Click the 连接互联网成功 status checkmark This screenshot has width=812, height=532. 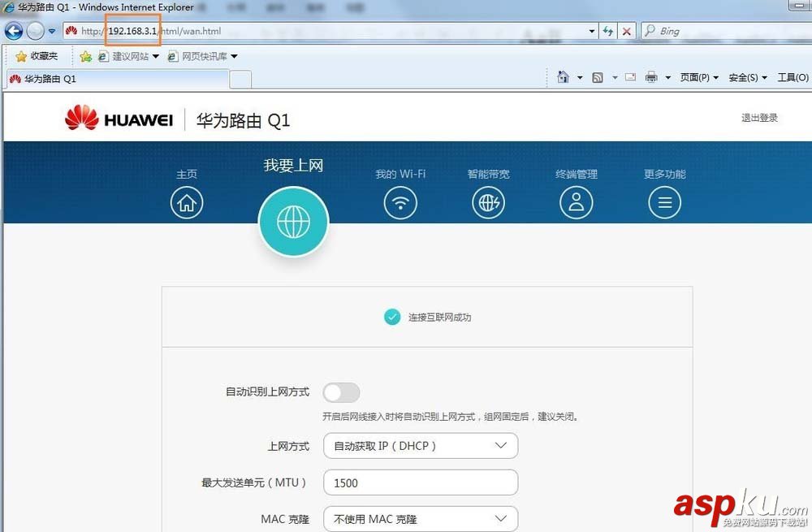click(394, 318)
